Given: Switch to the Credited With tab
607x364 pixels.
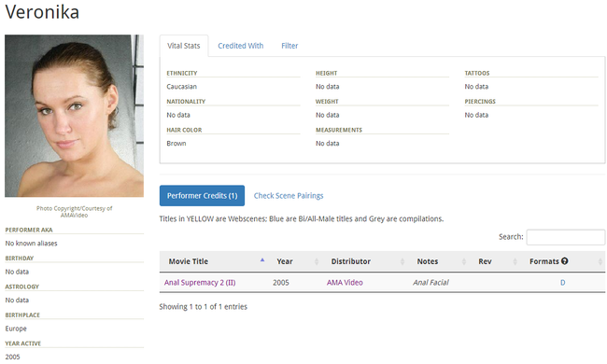Looking at the screenshot, I should (x=240, y=46).
